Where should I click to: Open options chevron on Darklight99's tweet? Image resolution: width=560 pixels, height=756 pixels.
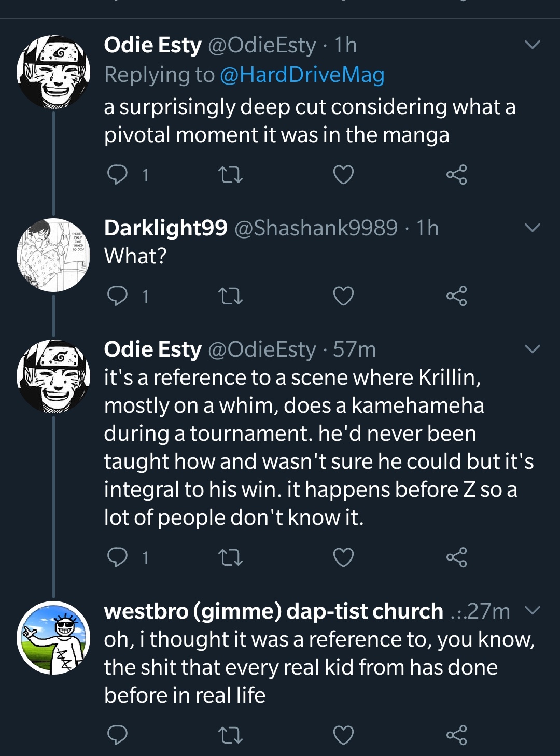pyautogui.click(x=533, y=228)
